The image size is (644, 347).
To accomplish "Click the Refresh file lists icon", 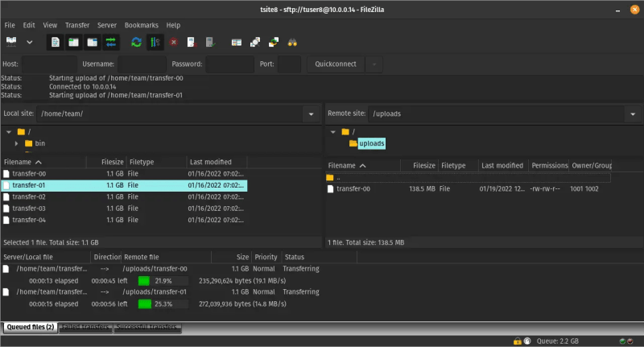I will coord(136,42).
